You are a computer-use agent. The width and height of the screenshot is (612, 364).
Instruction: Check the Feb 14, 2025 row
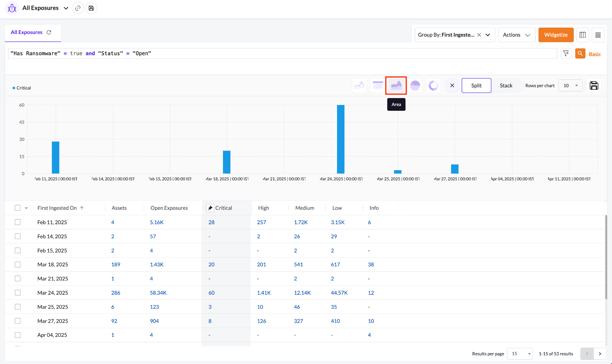tap(18, 236)
